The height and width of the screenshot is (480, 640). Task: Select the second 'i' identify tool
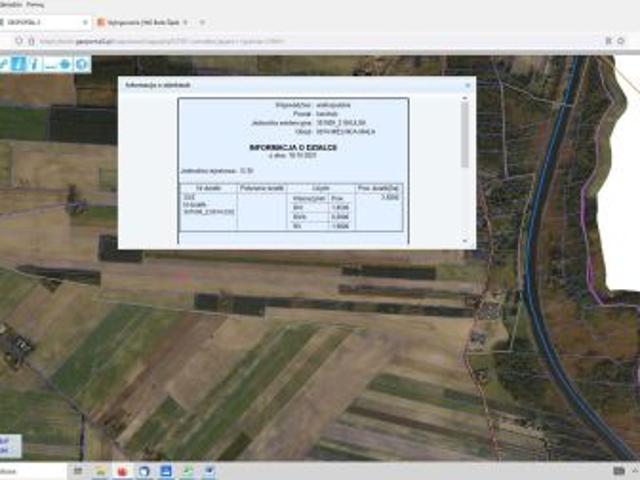(34, 64)
